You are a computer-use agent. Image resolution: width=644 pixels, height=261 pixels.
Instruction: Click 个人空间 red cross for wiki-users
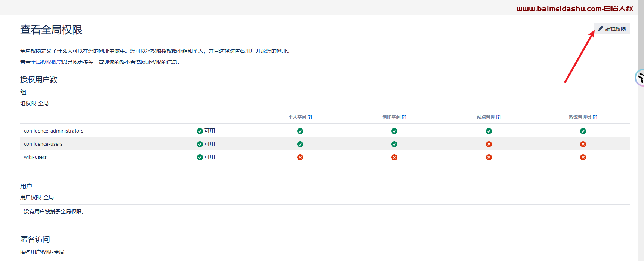point(300,157)
